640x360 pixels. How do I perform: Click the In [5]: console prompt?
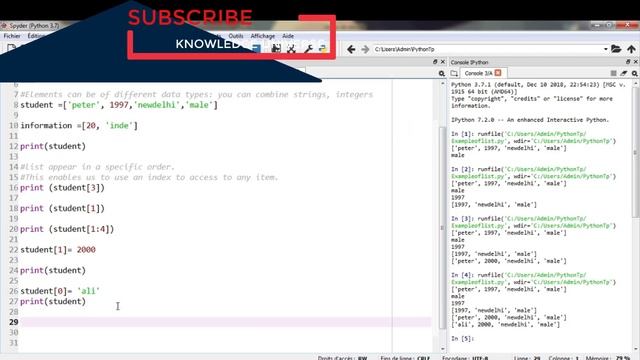tap(462, 339)
